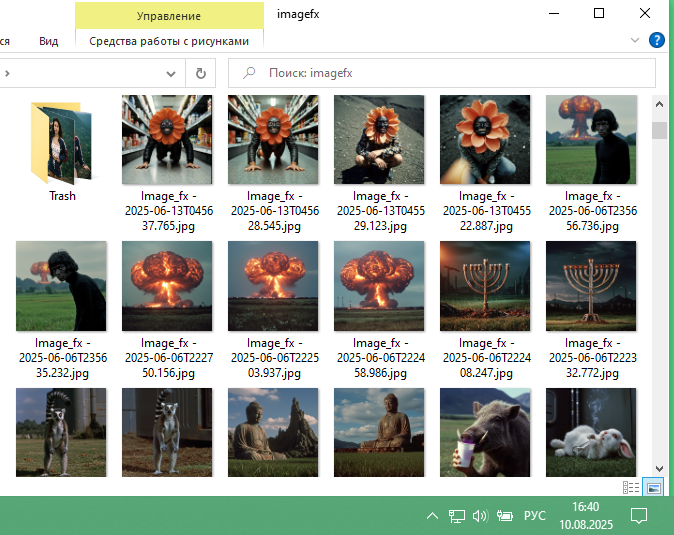Click the file name ending 32.772.jpg
The image size is (674, 535).
point(592,358)
